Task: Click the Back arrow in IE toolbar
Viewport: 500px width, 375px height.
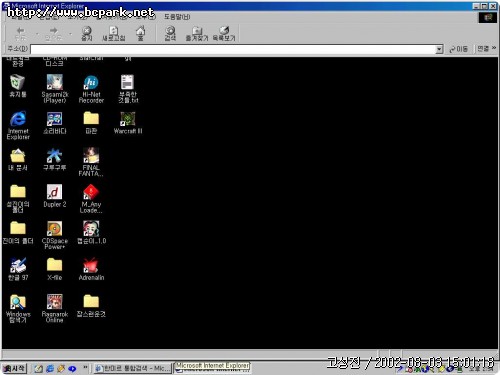Action: point(20,34)
